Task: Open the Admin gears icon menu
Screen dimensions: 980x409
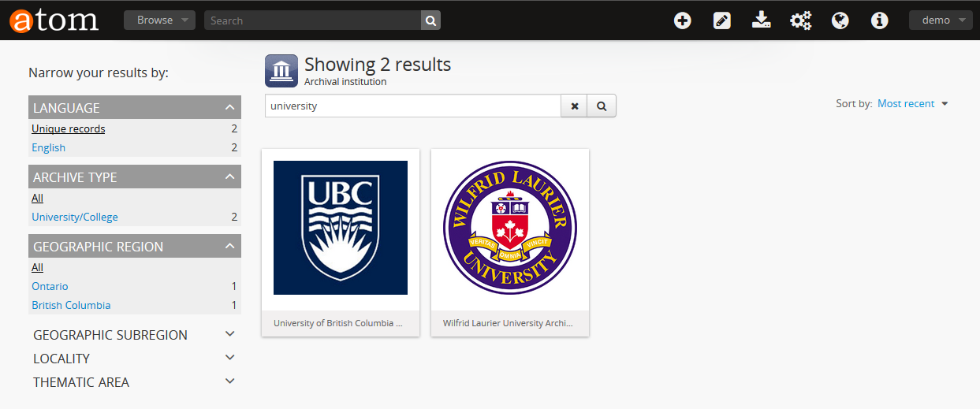Action: 801,20
